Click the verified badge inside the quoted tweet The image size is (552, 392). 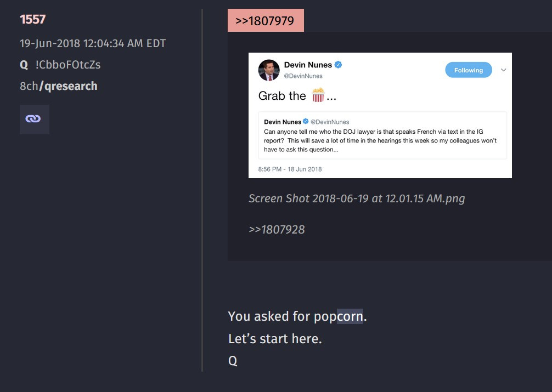306,122
